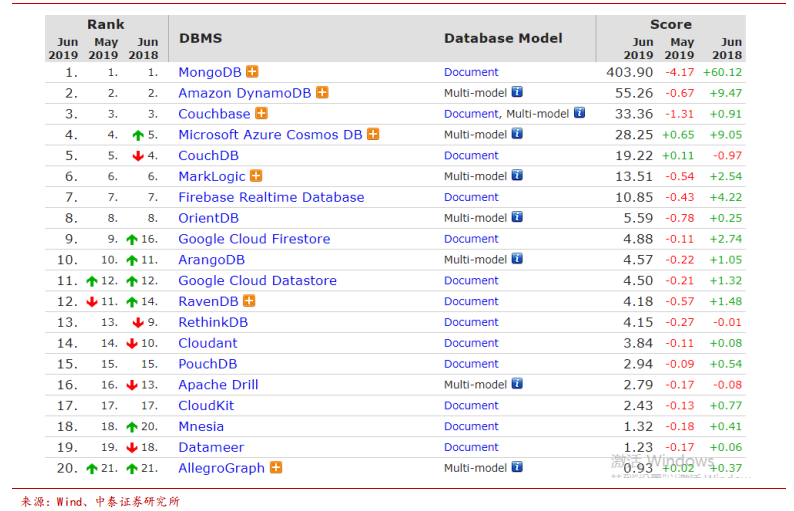
Task: Click the Score column header
Action: pyautogui.click(x=670, y=24)
